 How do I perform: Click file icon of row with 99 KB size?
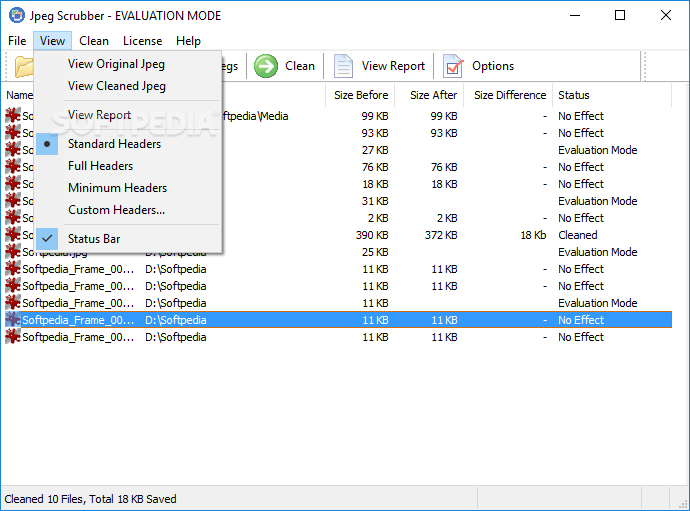pyautogui.click(x=13, y=116)
